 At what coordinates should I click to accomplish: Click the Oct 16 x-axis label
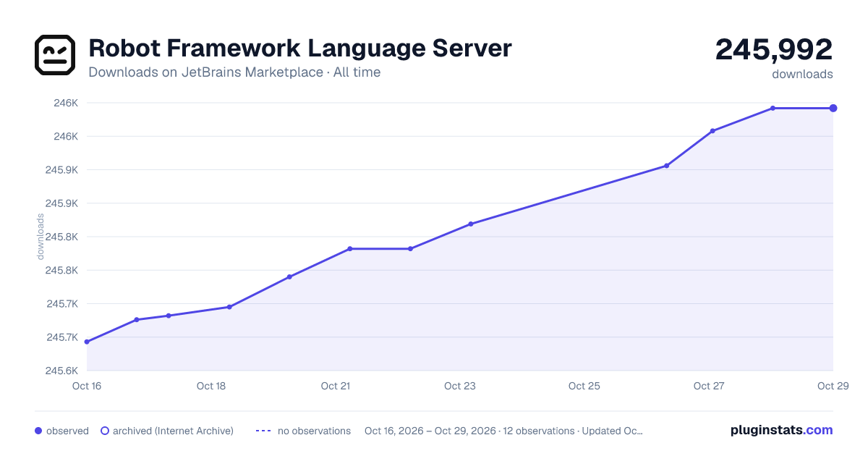(87, 386)
